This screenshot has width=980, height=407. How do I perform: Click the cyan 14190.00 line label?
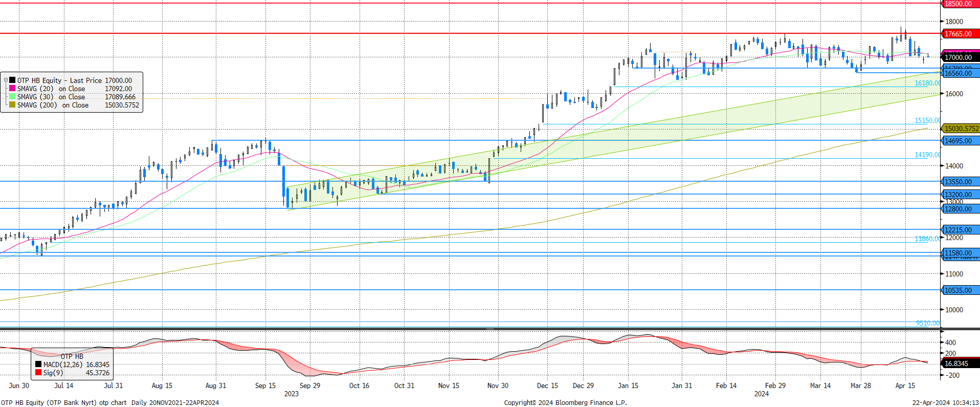[927, 155]
